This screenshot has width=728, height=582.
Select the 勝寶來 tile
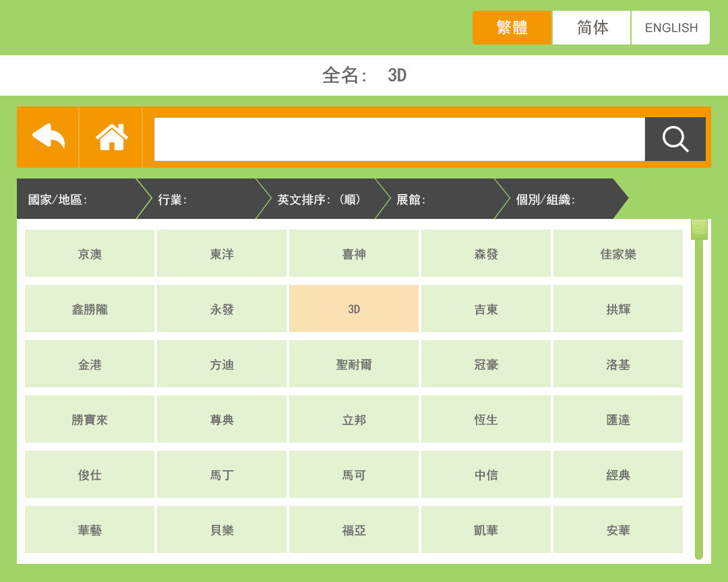90,420
